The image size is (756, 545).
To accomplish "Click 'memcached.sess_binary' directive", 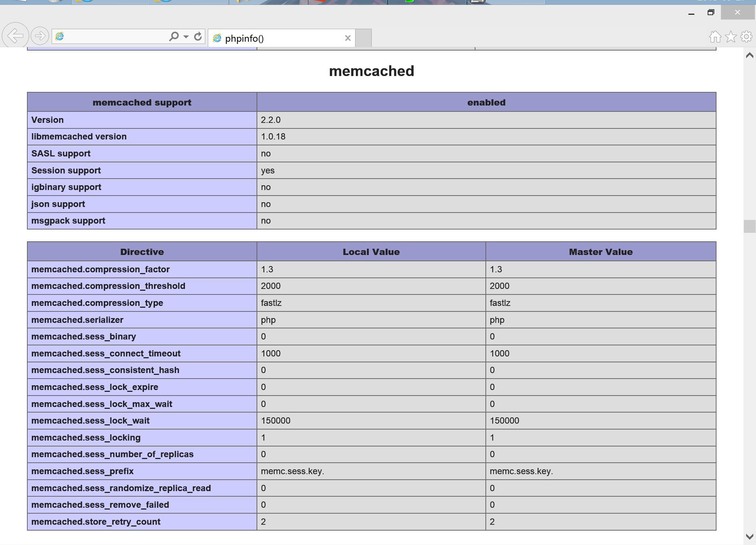I will click(x=83, y=337).
